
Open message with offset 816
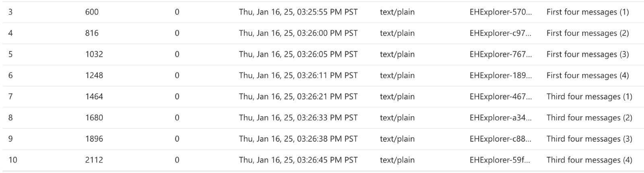322,33
